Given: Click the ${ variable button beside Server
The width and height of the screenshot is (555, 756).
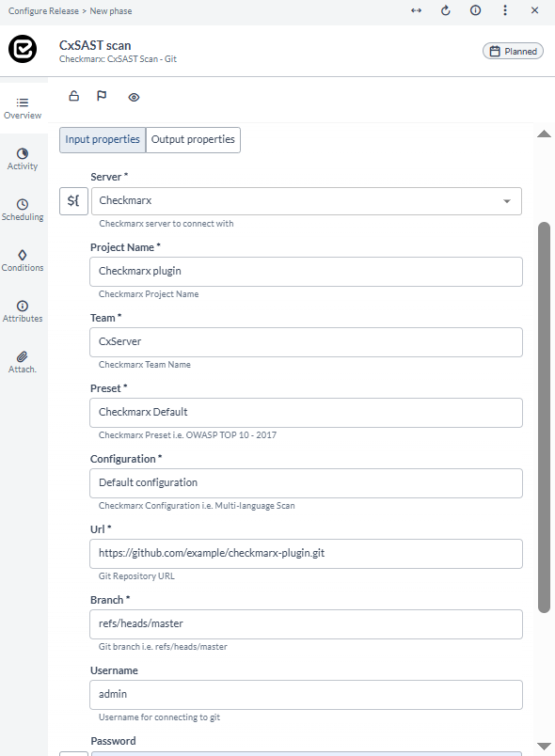Looking at the screenshot, I should pyautogui.click(x=73, y=201).
